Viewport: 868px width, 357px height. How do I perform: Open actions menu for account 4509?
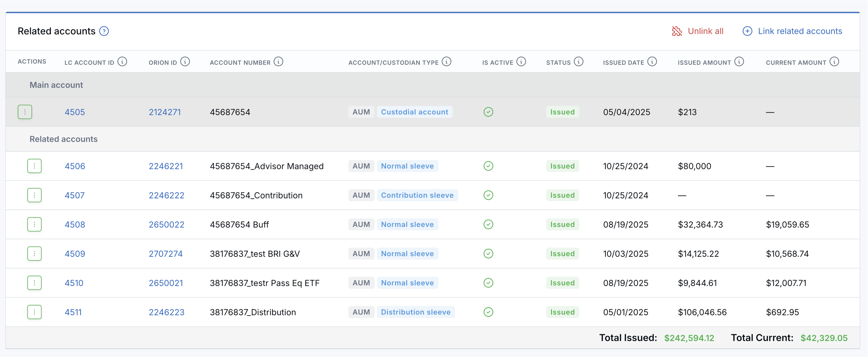point(35,254)
